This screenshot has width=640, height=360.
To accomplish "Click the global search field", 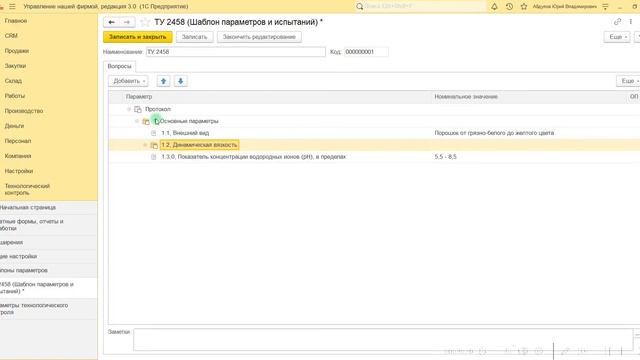I will click(424, 7).
